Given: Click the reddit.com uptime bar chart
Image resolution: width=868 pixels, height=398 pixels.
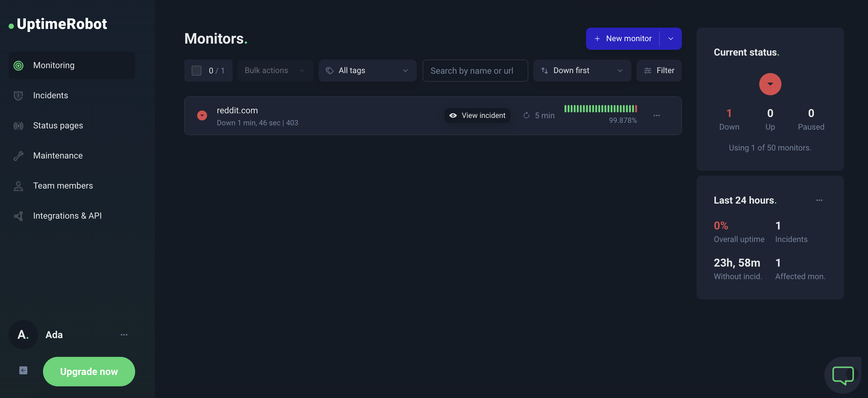Looking at the screenshot, I should 600,108.
